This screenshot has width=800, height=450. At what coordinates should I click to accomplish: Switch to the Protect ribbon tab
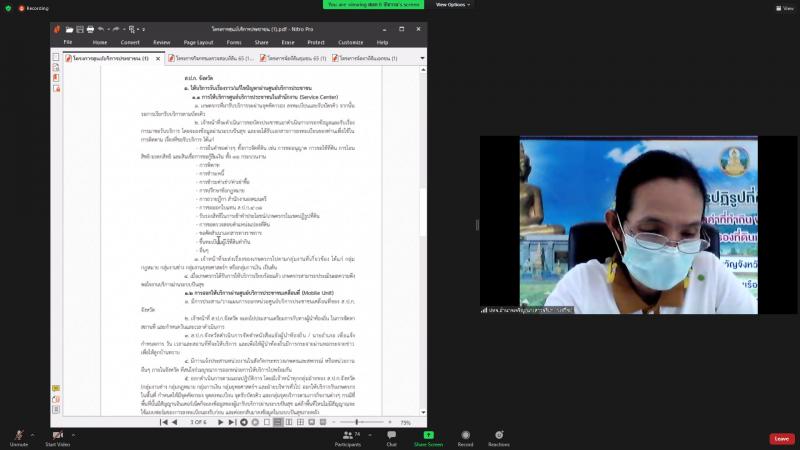[x=316, y=42]
